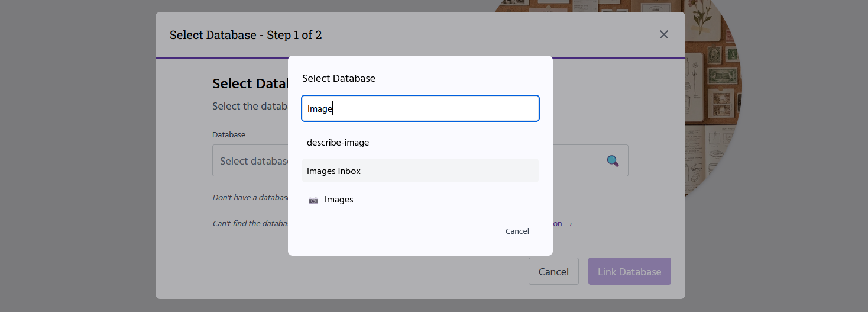Screen dimensions: 868x312
Task: Click the magnifying glass in Database field
Action: (613, 160)
